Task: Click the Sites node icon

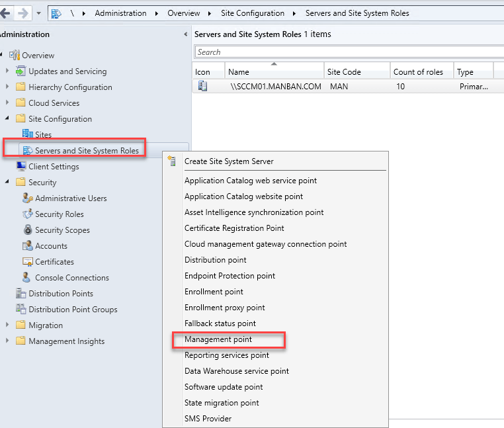Action: [x=27, y=134]
